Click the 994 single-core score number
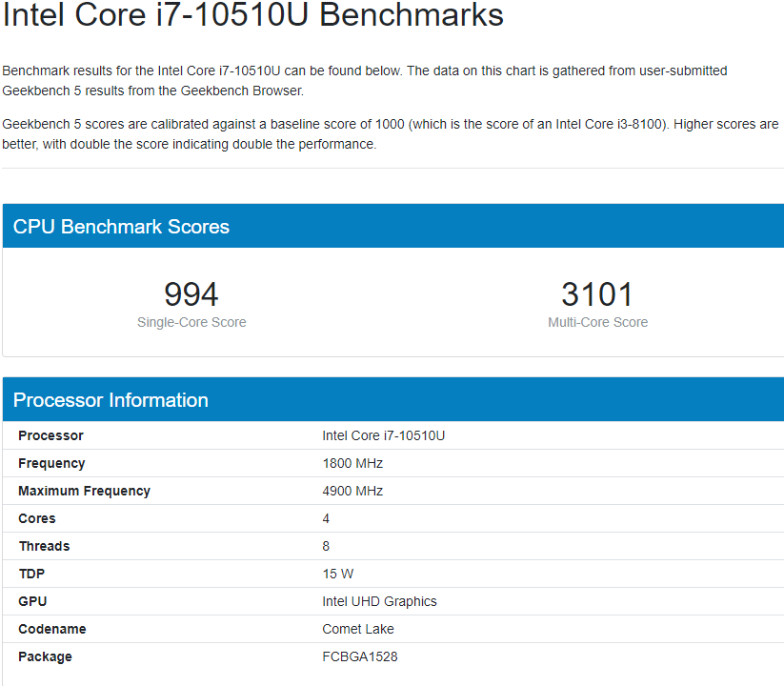Image resolution: width=784 pixels, height=686 pixels. [191, 294]
